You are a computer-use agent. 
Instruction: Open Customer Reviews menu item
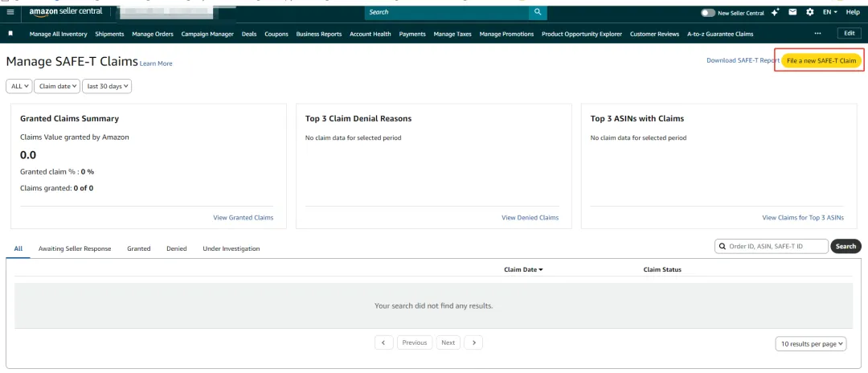655,34
